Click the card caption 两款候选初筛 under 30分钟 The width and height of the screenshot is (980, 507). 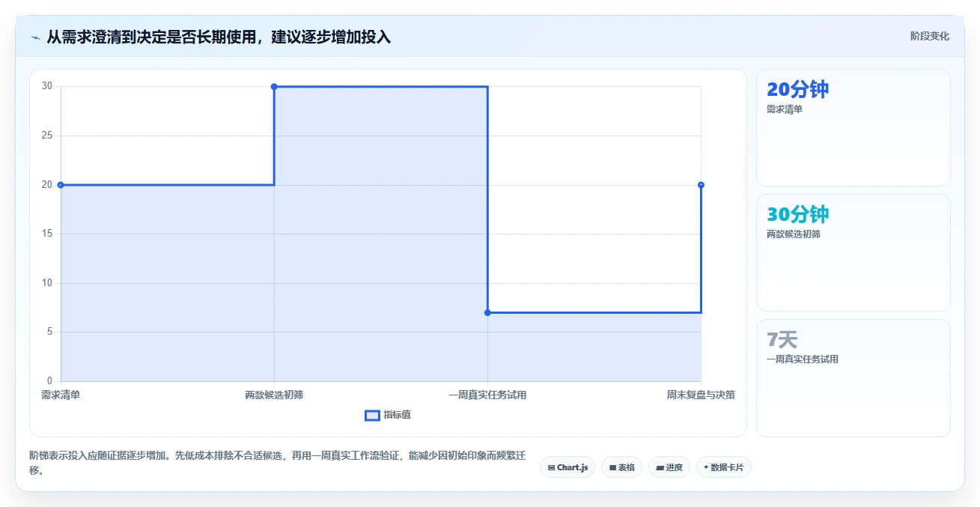[794, 234]
